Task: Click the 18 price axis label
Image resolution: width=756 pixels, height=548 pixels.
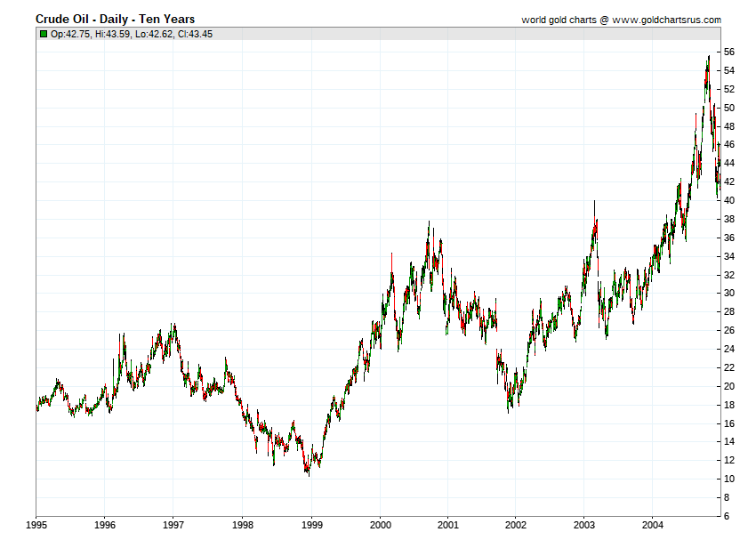Action: (x=729, y=404)
